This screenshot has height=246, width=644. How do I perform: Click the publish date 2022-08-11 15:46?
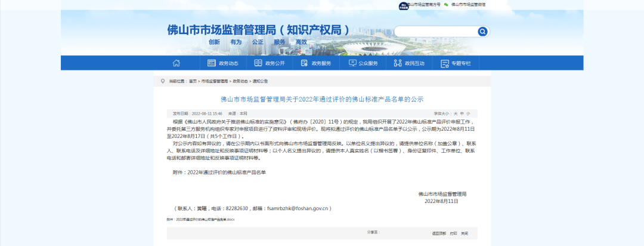click(208, 113)
